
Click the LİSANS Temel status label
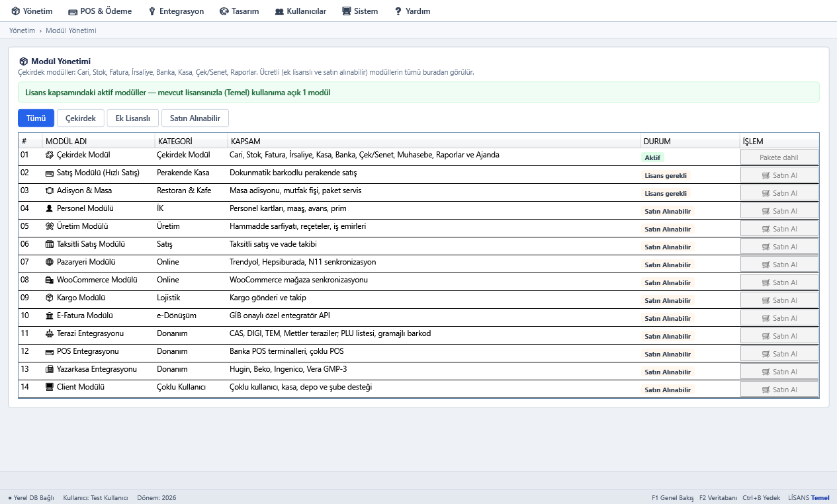[x=809, y=497]
